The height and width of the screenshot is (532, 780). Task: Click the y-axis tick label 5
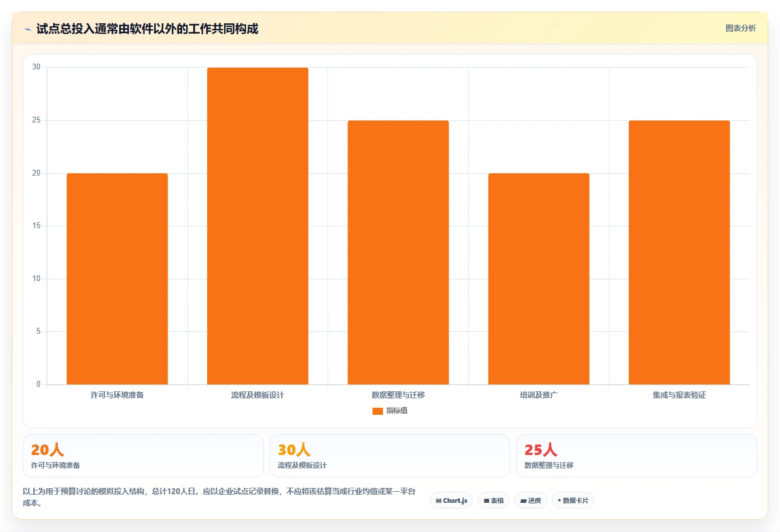(39, 331)
